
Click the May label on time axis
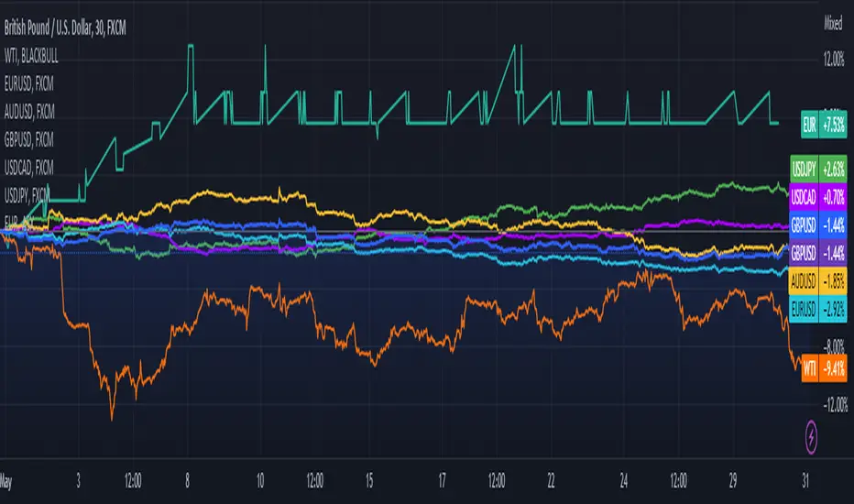point(6,481)
